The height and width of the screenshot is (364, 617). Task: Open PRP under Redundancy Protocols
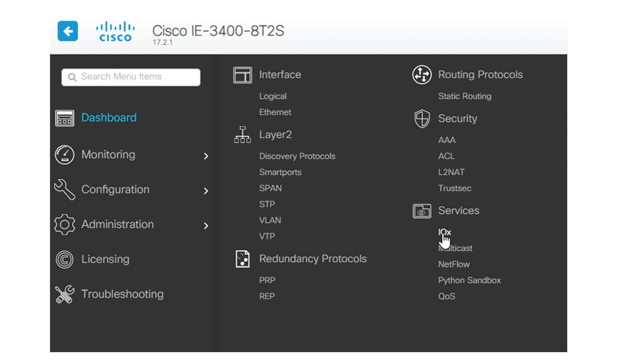[x=267, y=280]
